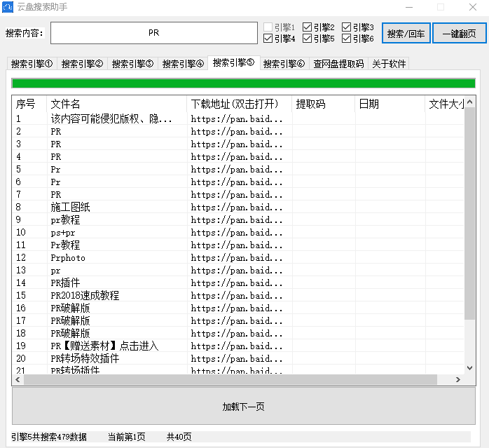489x448 pixels.
Task: Click the 提取码 column header
Action: click(x=324, y=104)
